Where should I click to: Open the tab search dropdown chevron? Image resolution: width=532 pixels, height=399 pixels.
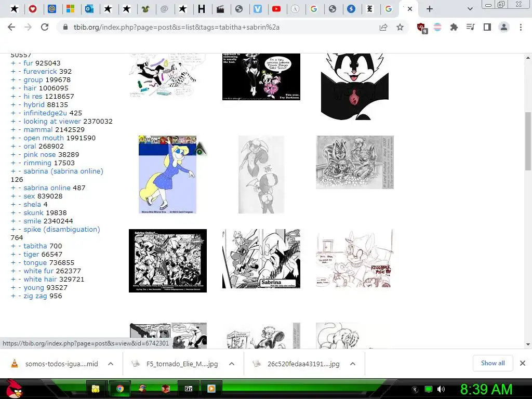pyautogui.click(x=470, y=9)
